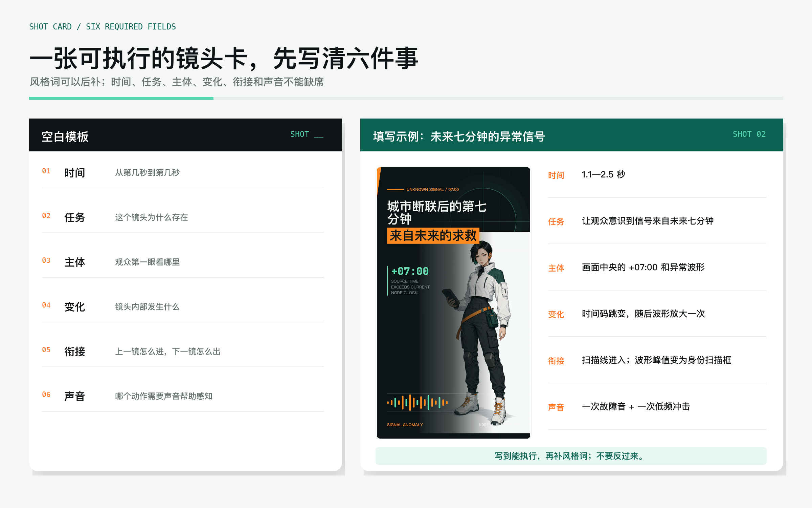Viewport: 812px width, 508px height.
Task: Click the orange '任务' label in the example card
Action: coord(556,222)
